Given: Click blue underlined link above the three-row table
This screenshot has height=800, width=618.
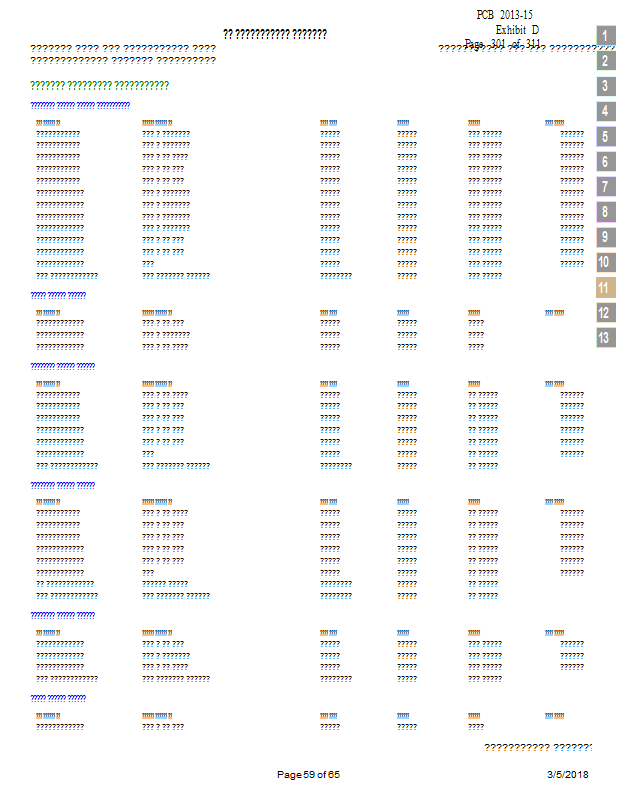Looking at the screenshot, I should [x=58, y=295].
